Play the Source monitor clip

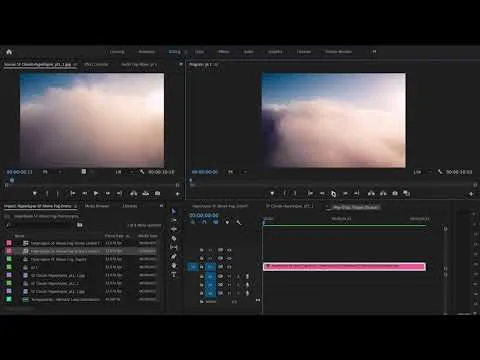(96, 193)
